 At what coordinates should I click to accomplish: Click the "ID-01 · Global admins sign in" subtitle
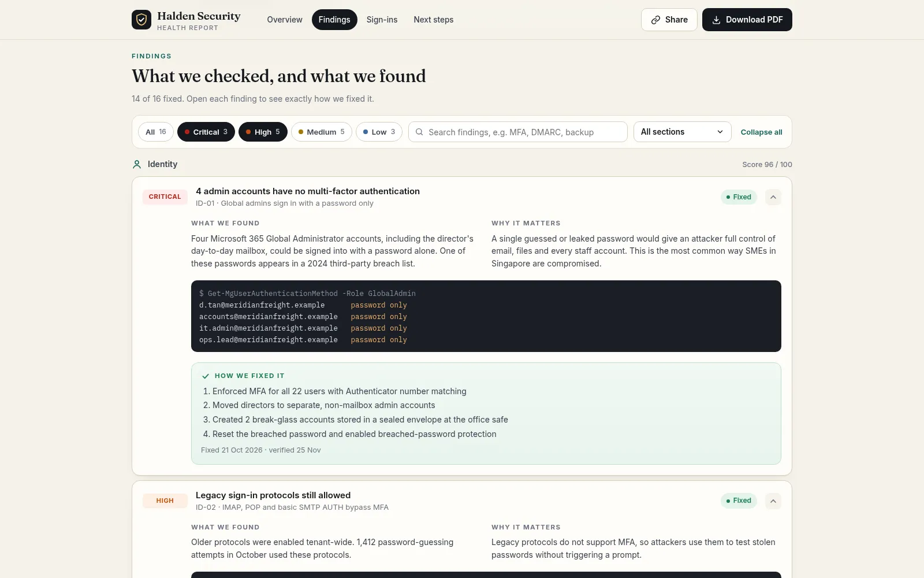[x=285, y=203]
